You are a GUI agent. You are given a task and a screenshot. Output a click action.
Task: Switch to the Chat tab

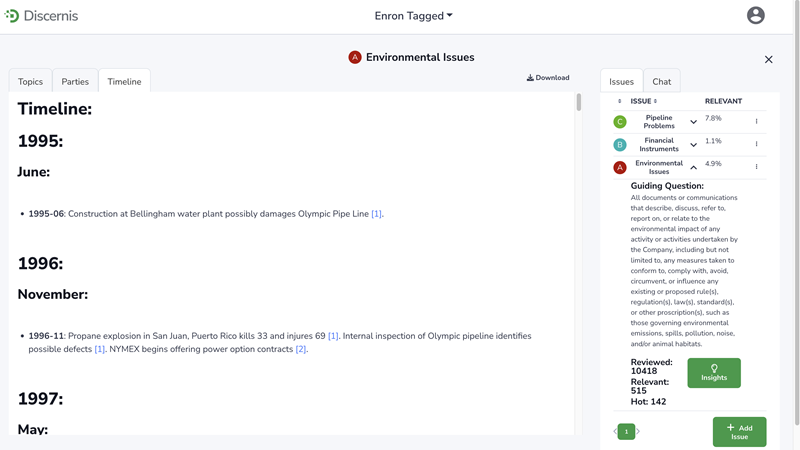point(661,82)
